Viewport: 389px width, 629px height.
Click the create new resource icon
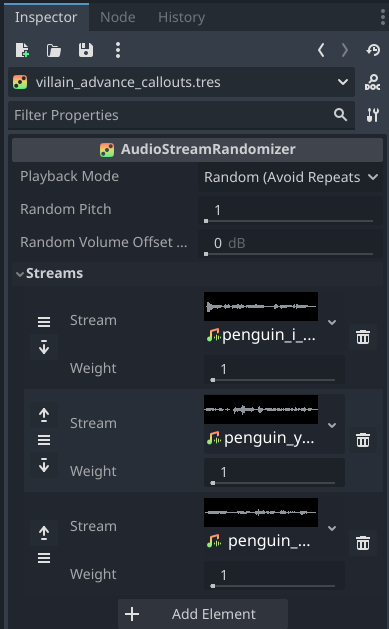22,51
